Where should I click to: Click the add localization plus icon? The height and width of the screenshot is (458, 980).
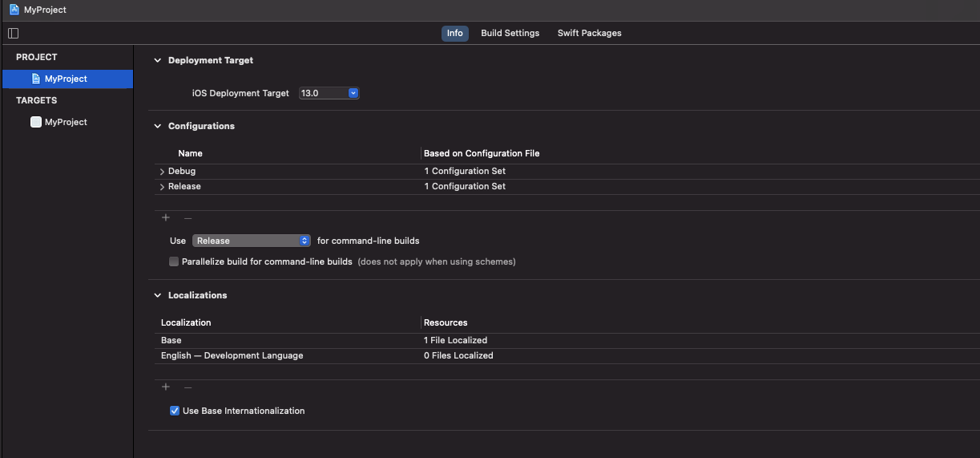pos(166,387)
